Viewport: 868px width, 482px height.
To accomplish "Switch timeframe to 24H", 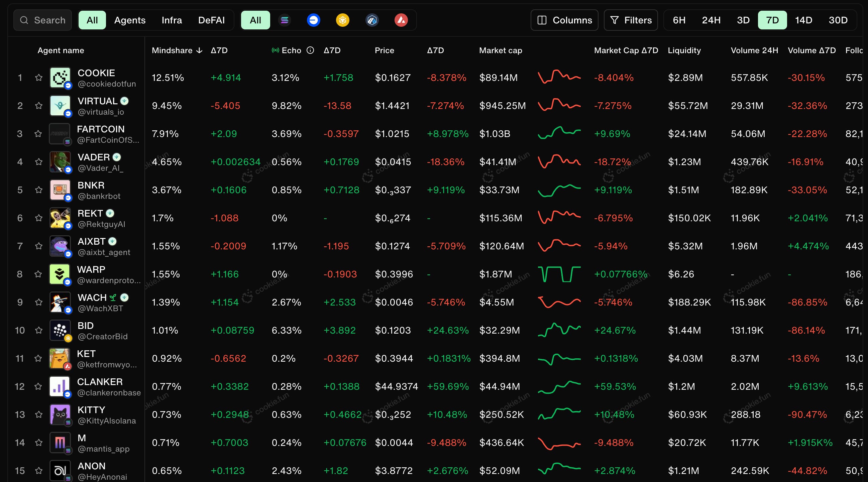I will point(711,20).
